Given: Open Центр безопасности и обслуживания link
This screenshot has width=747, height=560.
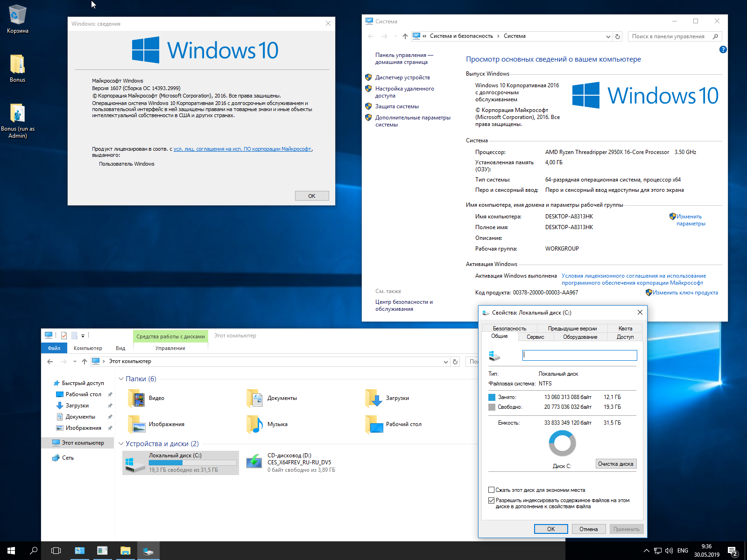Looking at the screenshot, I should (404, 305).
